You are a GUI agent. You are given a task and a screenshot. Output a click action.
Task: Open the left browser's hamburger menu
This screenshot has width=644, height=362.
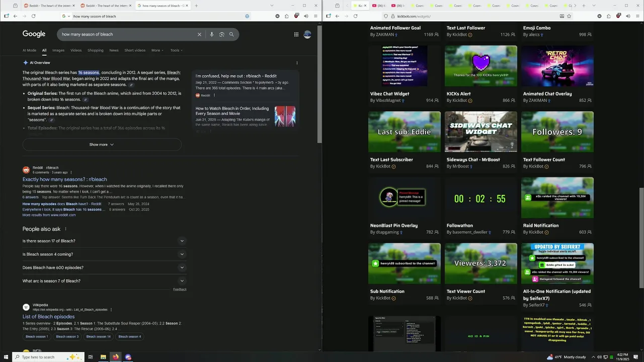[x=315, y=16]
